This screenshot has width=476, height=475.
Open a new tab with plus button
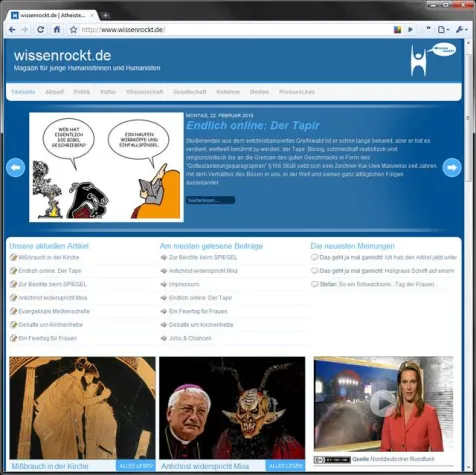pyautogui.click(x=105, y=15)
